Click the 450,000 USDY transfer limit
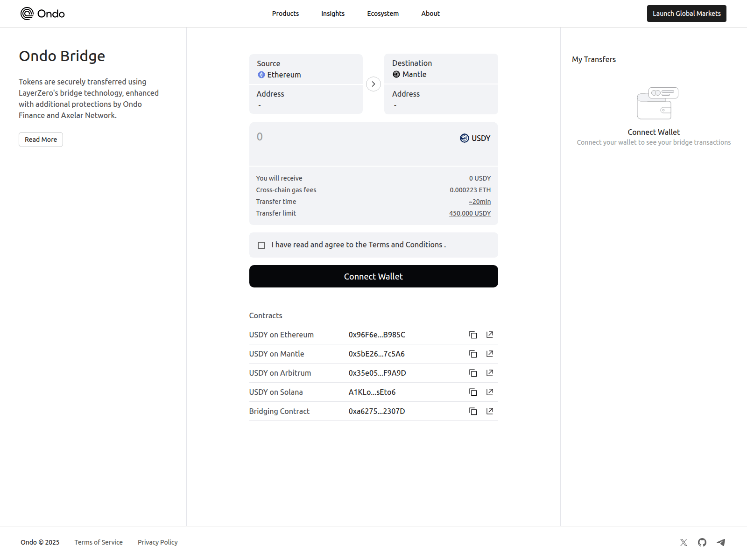Image resolution: width=747 pixels, height=560 pixels. click(x=470, y=213)
